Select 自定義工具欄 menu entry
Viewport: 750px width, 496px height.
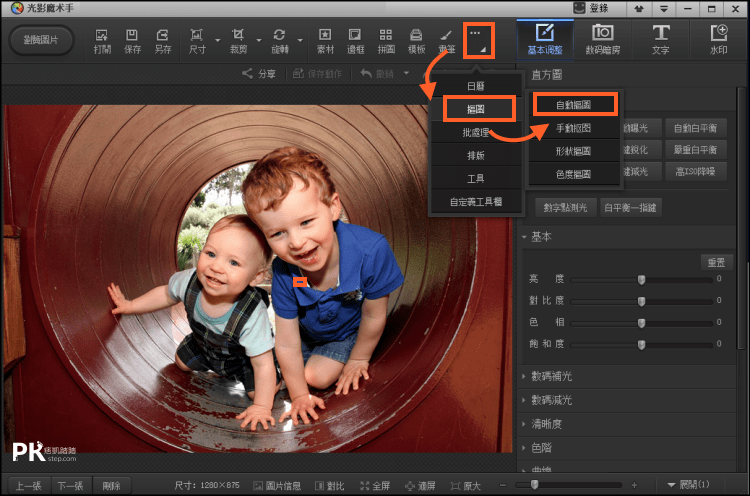coord(475,202)
